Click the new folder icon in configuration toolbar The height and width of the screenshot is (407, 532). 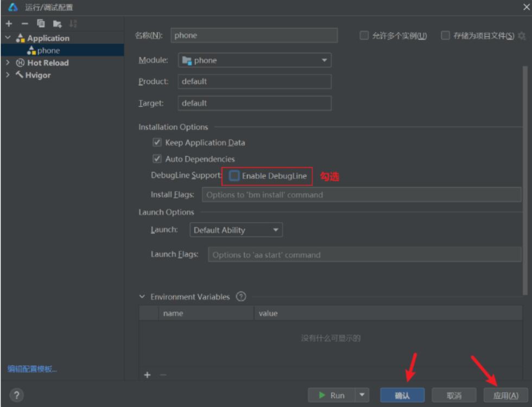pos(57,23)
